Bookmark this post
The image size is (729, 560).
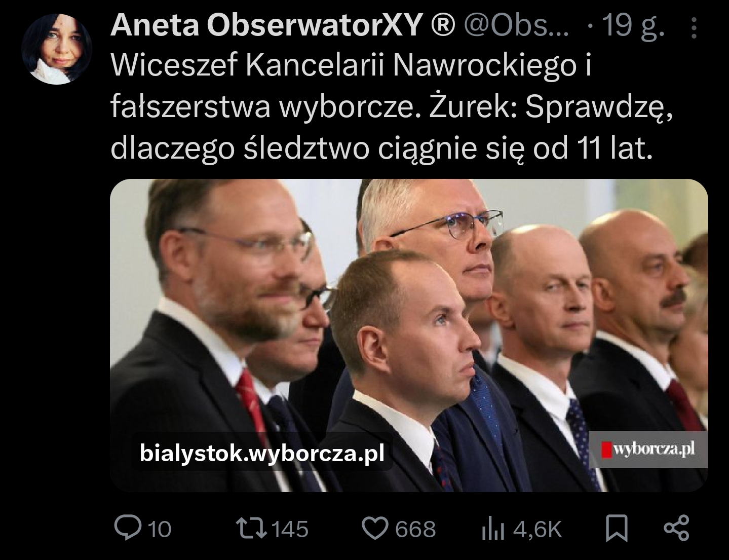pos(617,528)
